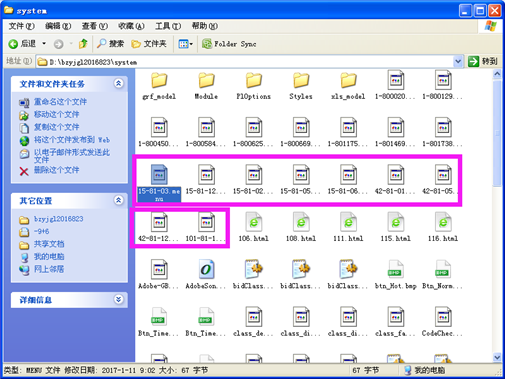Expand the Details panel
The height and width of the screenshot is (379, 505).
[x=118, y=299]
